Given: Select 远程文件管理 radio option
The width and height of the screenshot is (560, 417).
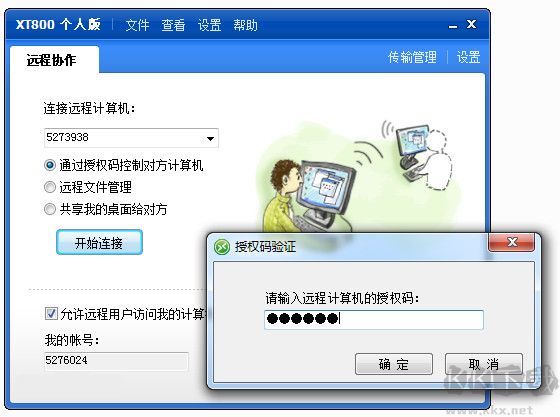Looking at the screenshot, I should 50,187.
